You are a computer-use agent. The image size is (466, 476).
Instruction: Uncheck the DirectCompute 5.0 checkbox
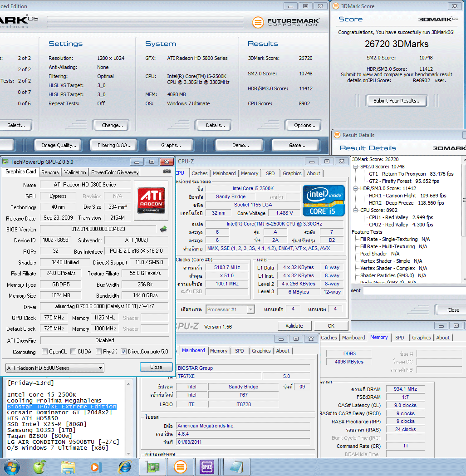[123, 352]
